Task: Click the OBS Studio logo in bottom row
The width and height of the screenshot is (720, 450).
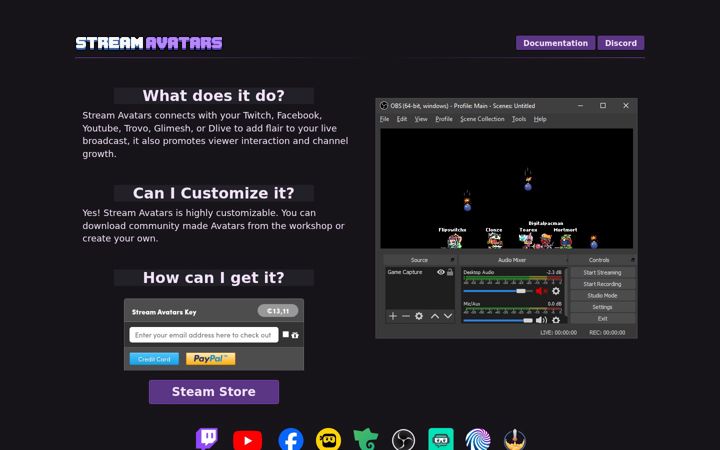Action: click(x=403, y=440)
